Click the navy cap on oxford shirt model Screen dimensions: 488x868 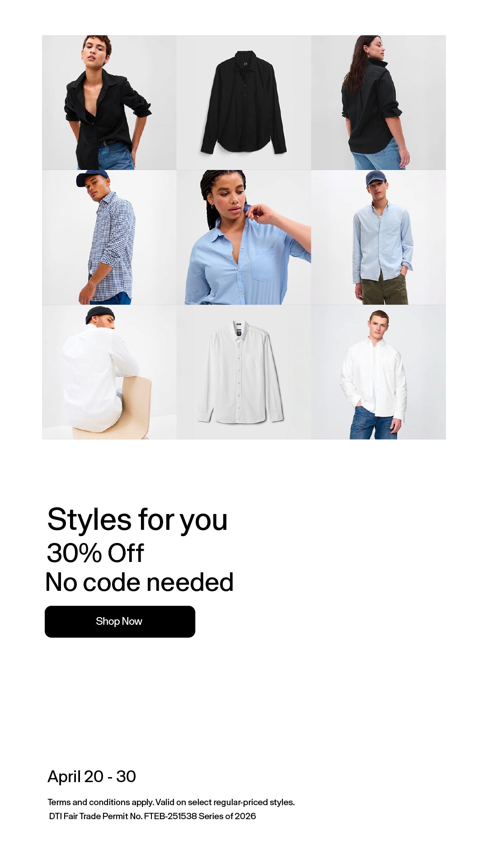(375, 177)
